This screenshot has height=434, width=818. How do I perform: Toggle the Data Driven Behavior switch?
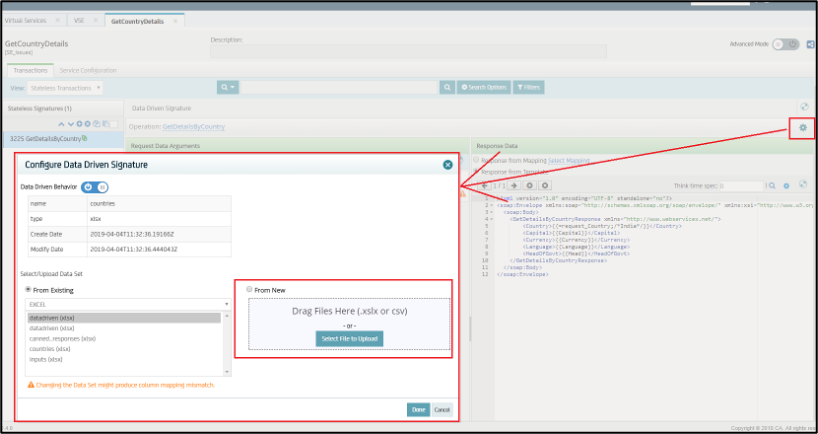coord(95,186)
